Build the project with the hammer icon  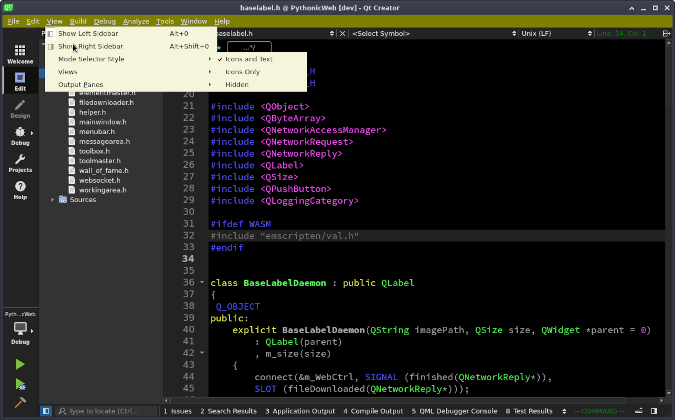tap(20, 403)
